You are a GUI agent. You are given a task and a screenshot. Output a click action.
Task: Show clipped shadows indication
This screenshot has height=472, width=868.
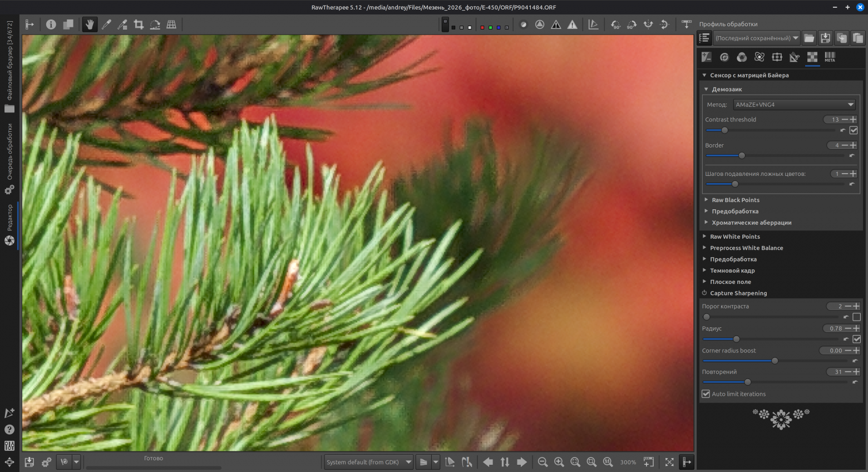(556, 24)
